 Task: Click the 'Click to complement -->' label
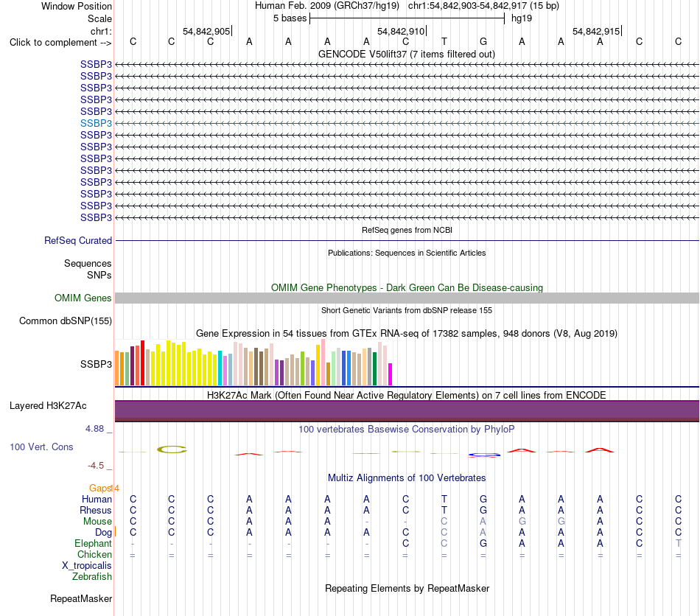coord(60,43)
